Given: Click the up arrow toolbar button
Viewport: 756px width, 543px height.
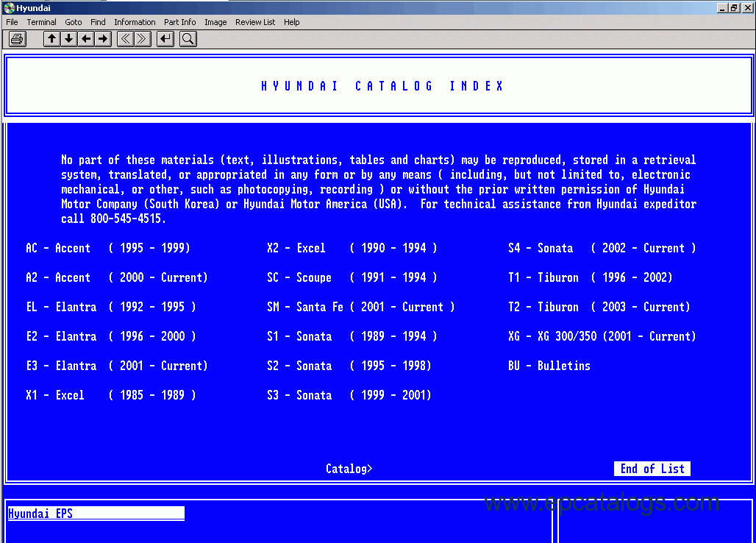Looking at the screenshot, I should tap(51, 39).
